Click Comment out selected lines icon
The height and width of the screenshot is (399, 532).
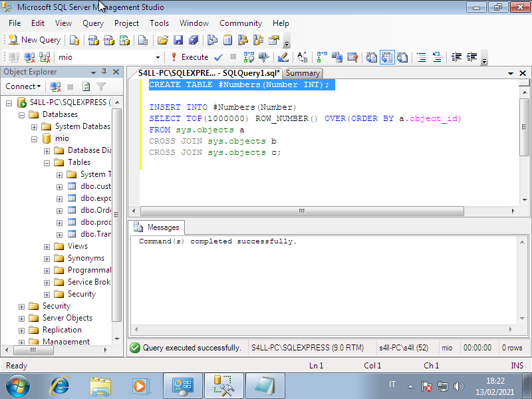422,57
